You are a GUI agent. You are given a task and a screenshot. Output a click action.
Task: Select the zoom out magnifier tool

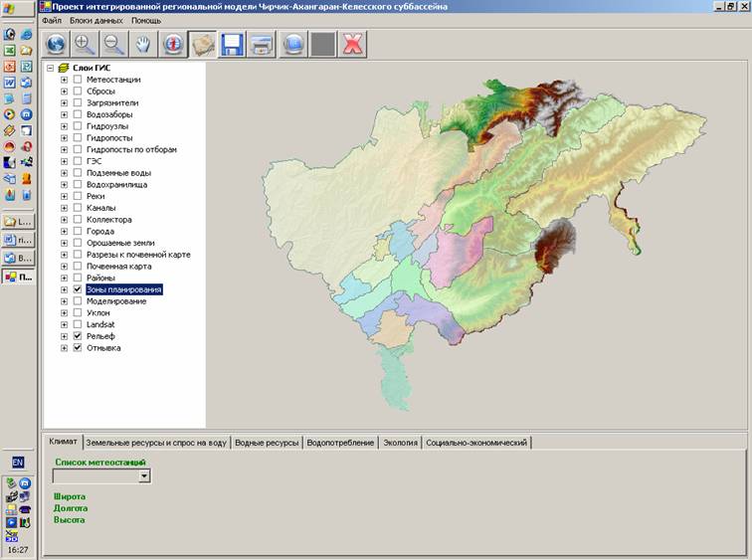pos(114,44)
